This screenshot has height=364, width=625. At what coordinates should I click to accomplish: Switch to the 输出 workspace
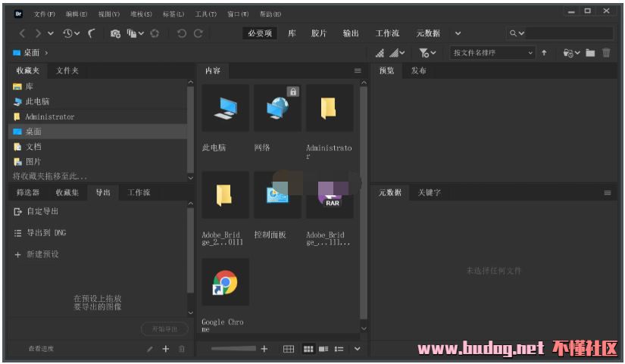pyautogui.click(x=351, y=33)
